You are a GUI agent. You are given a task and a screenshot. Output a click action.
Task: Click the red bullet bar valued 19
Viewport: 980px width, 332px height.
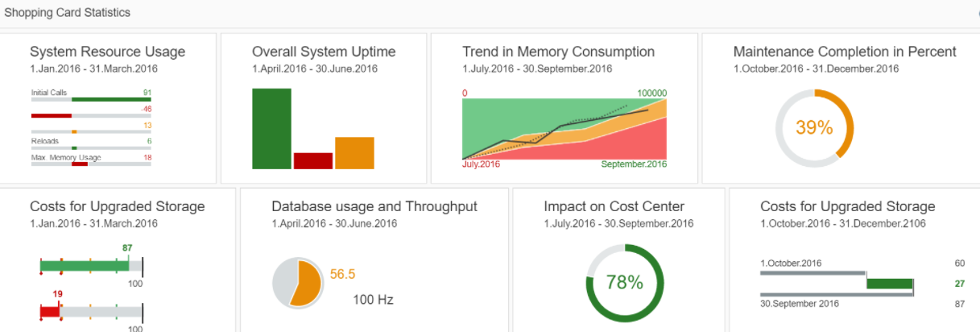[50, 311]
